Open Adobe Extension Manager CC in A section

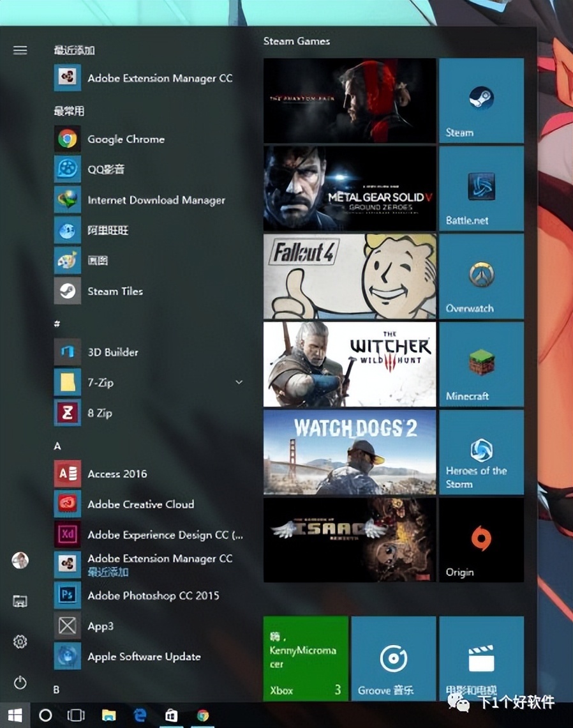pos(149,564)
